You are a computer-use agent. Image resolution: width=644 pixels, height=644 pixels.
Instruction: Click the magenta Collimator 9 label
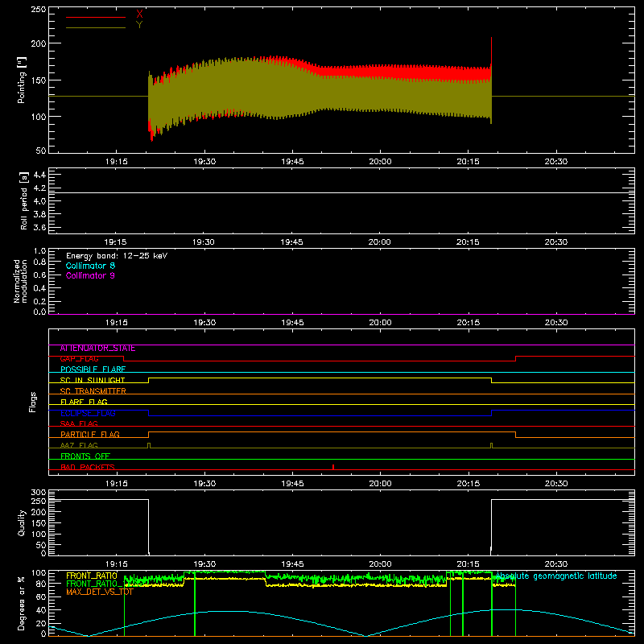tap(90, 275)
